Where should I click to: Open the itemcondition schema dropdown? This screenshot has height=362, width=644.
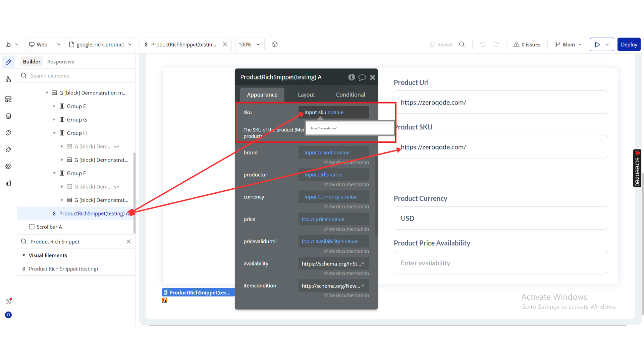[333, 286]
